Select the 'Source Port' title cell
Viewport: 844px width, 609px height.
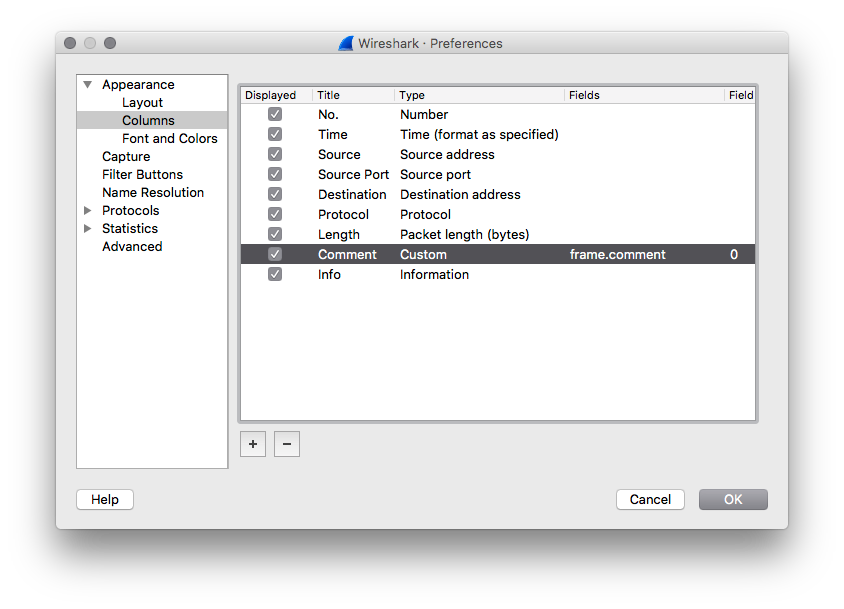(x=353, y=174)
